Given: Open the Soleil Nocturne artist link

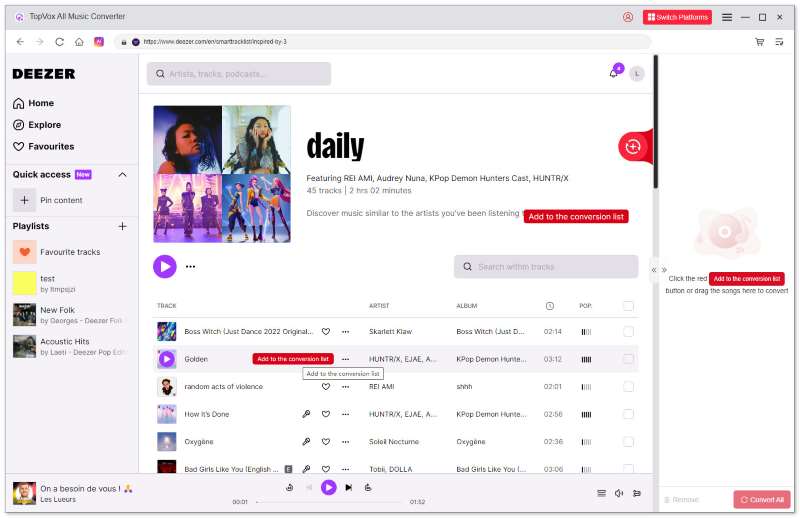Looking at the screenshot, I should click(394, 442).
